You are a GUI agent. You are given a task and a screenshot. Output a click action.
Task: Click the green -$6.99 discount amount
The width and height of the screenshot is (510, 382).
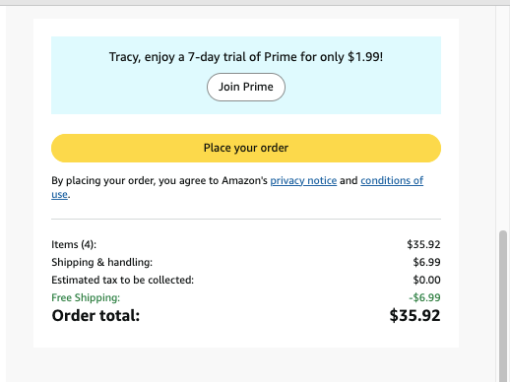425,297
